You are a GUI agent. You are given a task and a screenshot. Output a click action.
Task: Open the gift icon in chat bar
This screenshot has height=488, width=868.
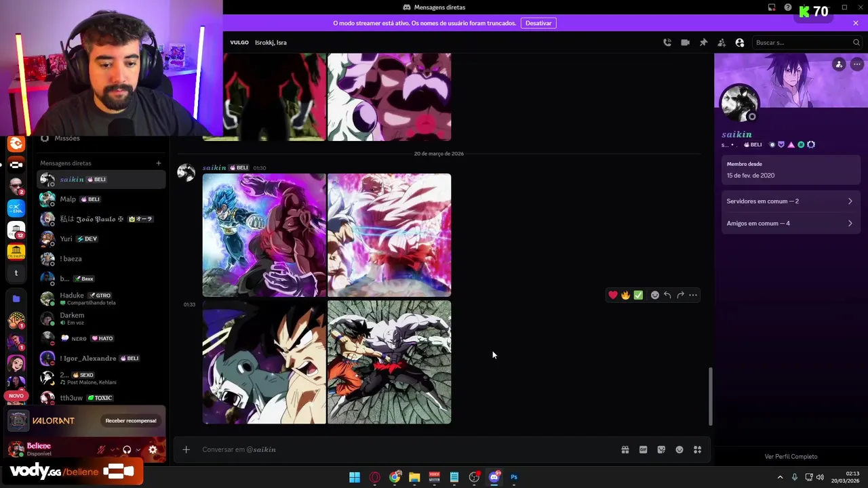click(x=625, y=449)
